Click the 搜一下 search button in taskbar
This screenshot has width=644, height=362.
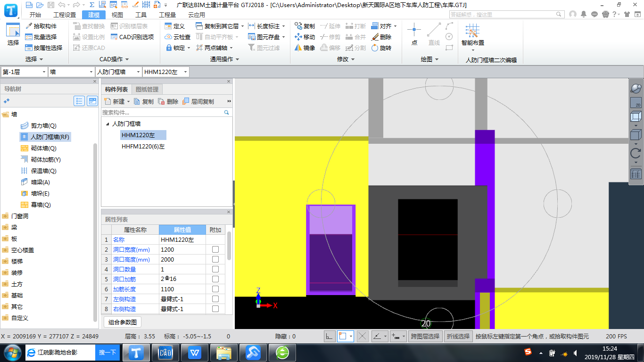coord(107,352)
